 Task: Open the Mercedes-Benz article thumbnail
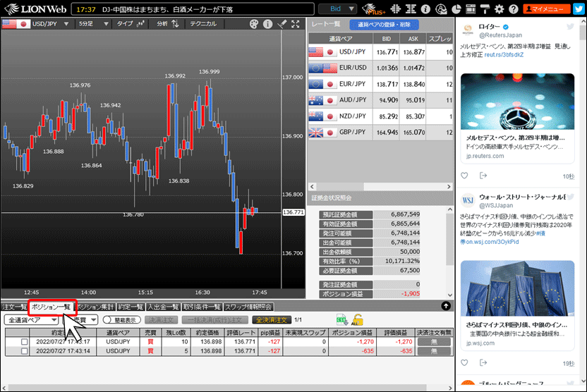click(517, 102)
